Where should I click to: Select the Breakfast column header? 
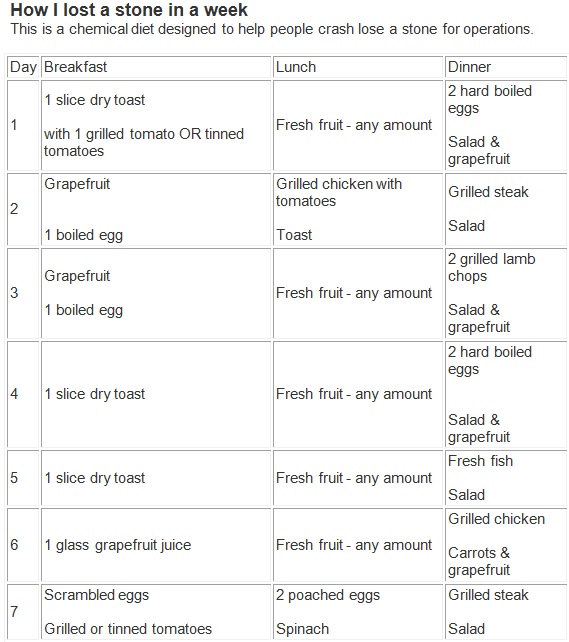coord(156,67)
